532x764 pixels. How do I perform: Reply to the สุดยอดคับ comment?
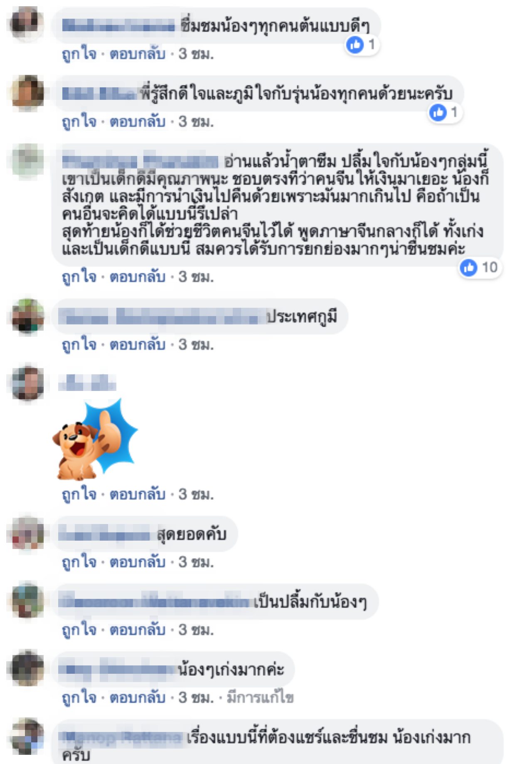[x=138, y=562]
